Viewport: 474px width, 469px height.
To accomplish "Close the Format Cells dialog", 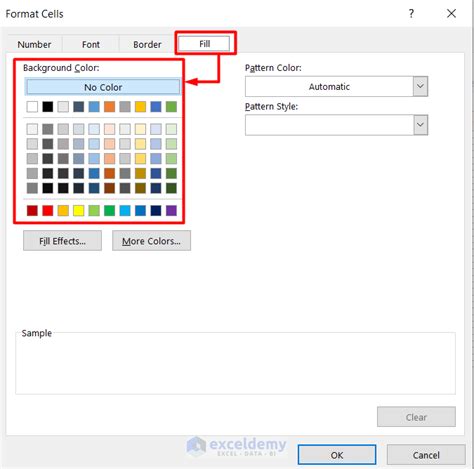I will click(451, 14).
